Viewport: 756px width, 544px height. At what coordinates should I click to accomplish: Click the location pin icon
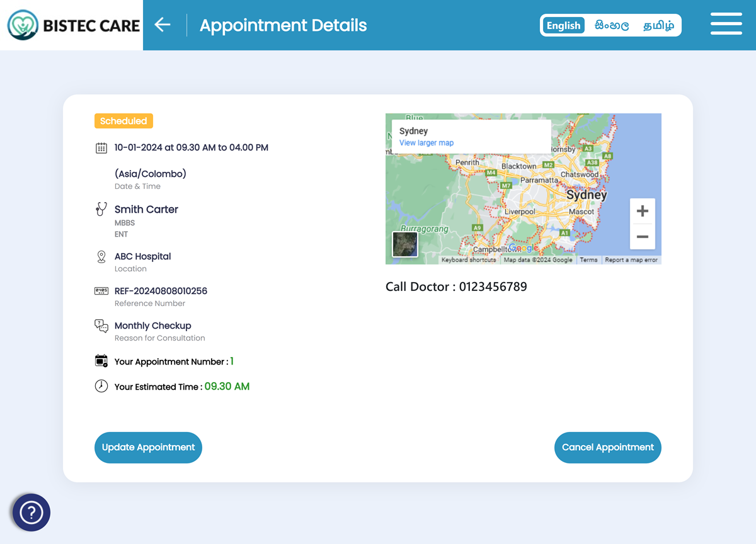point(101,256)
